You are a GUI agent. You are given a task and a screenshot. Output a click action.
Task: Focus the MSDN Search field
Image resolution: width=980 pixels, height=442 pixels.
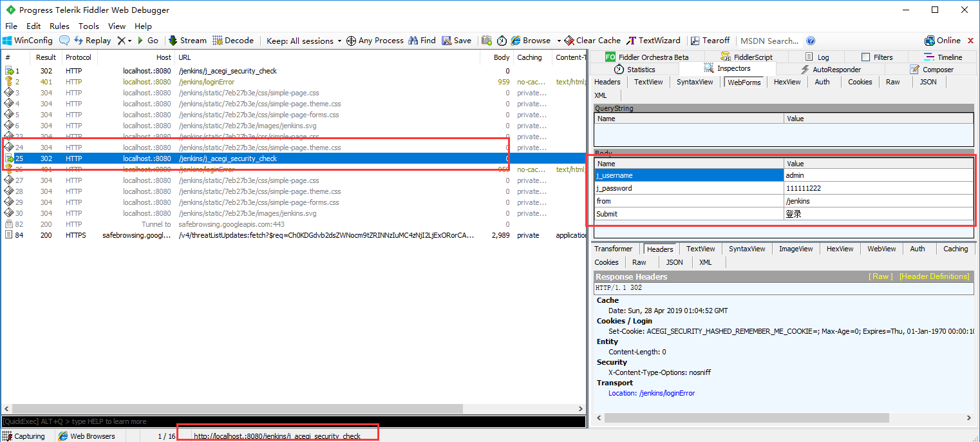tap(770, 41)
